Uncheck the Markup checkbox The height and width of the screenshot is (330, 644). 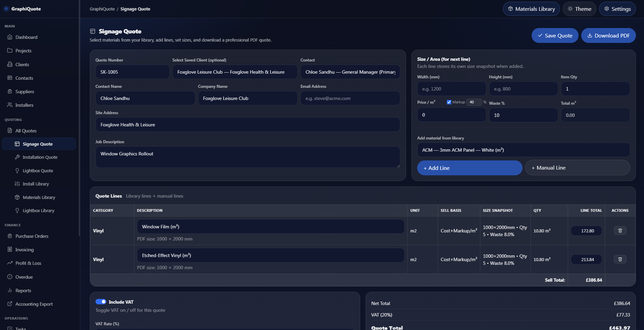click(449, 102)
